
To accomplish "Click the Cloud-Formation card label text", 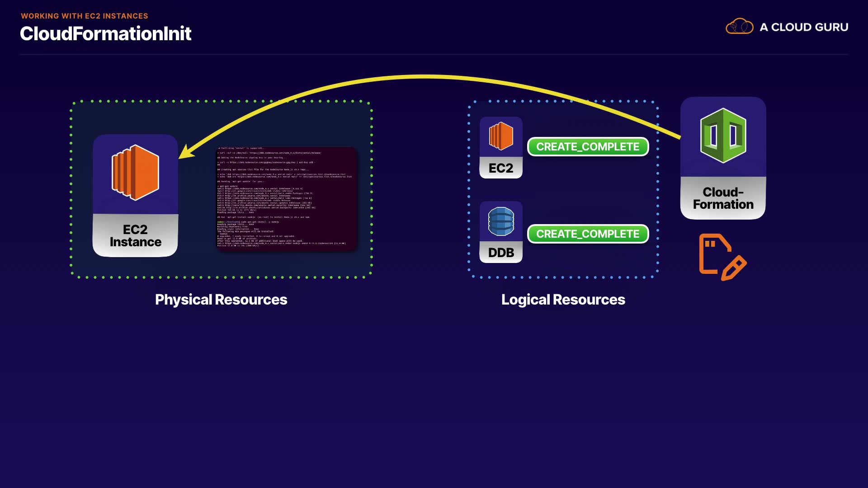I will (x=723, y=198).
